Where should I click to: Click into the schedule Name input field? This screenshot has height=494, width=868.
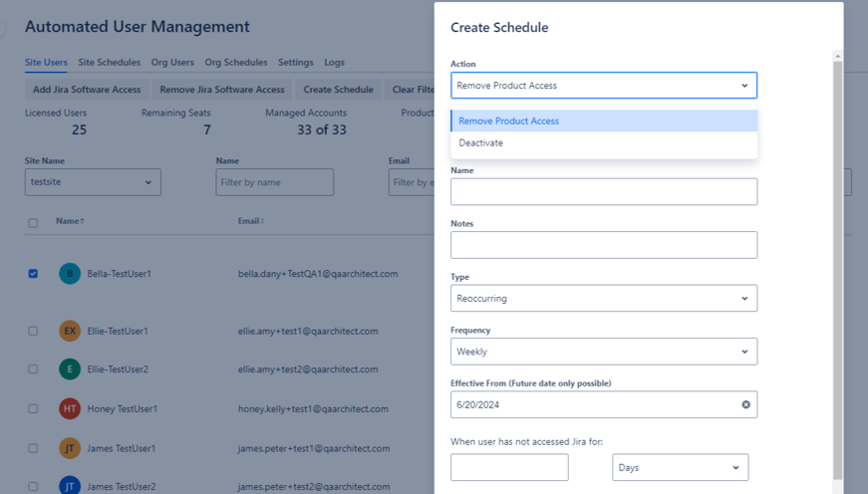[x=603, y=191]
